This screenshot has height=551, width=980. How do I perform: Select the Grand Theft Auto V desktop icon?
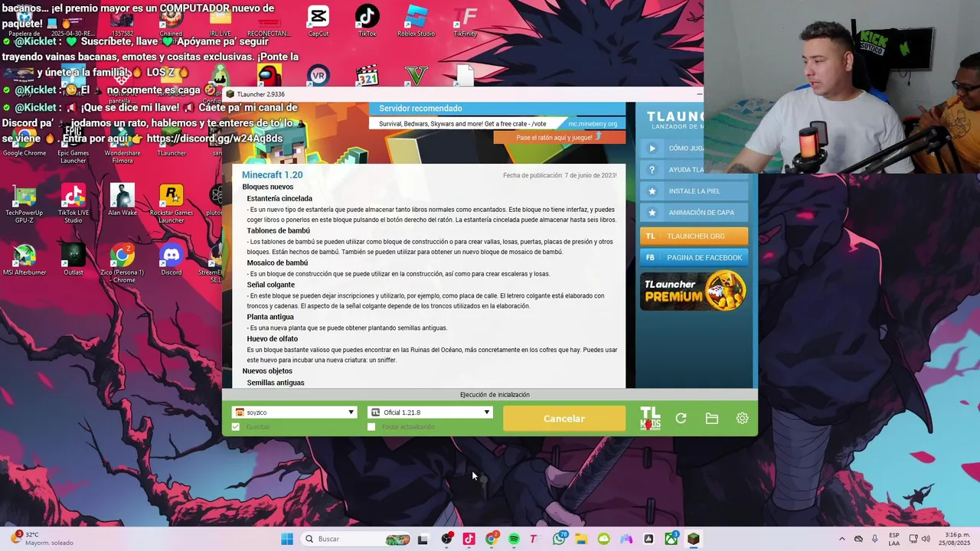[x=416, y=76]
